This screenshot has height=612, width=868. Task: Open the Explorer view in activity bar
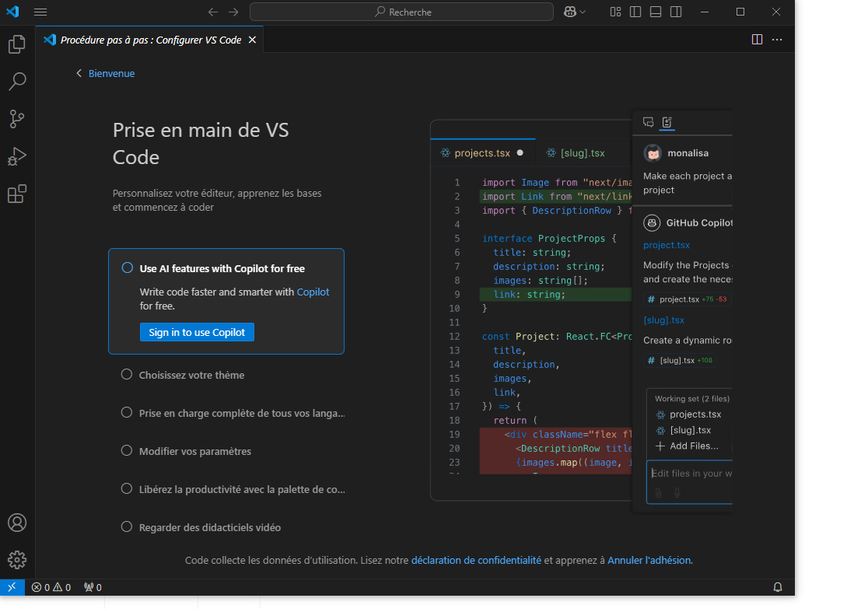[17, 44]
